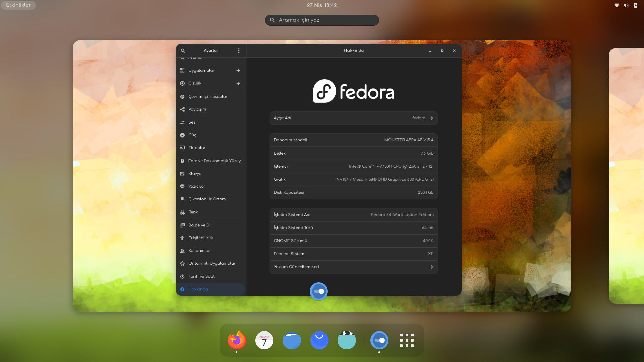Click Fedora 34 (Workstation Edition) text
Viewport: 644px width, 362px height.
pos(402,215)
